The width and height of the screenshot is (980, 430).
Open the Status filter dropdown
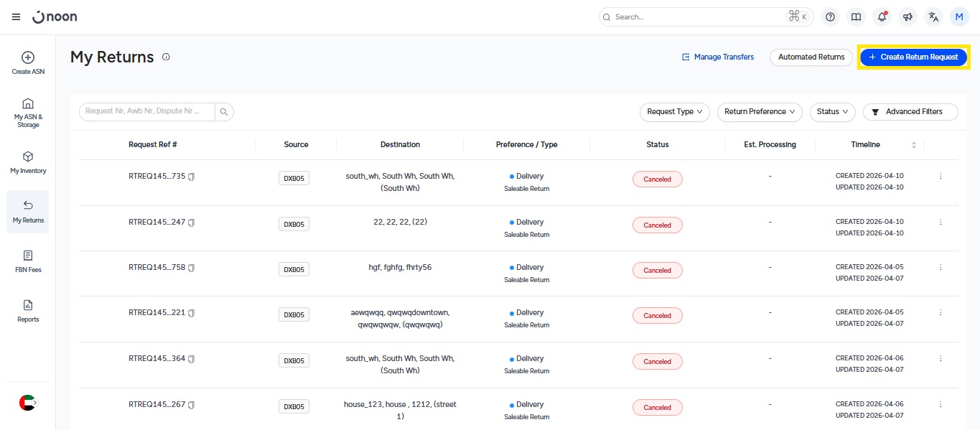tap(832, 111)
